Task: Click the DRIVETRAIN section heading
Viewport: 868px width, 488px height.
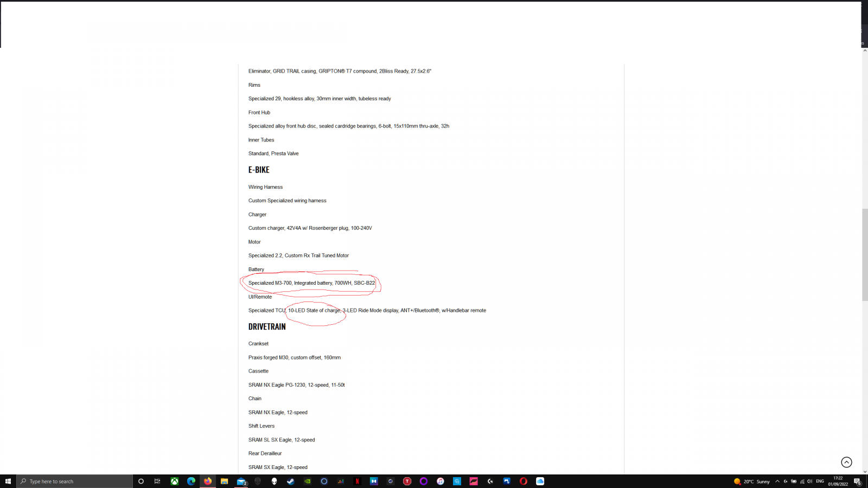Action: pos(267,326)
